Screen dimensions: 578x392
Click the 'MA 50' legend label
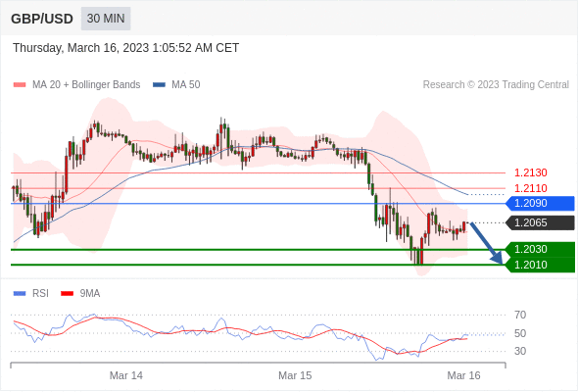point(186,85)
